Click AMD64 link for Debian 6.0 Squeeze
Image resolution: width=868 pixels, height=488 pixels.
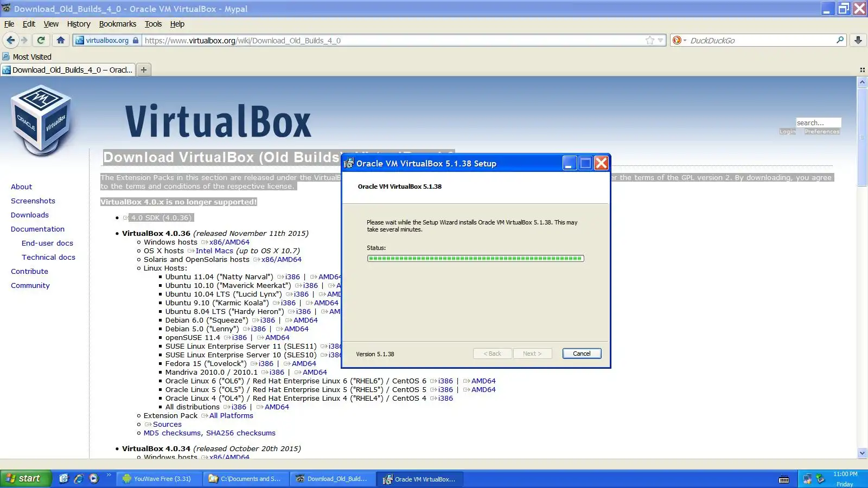(305, 320)
